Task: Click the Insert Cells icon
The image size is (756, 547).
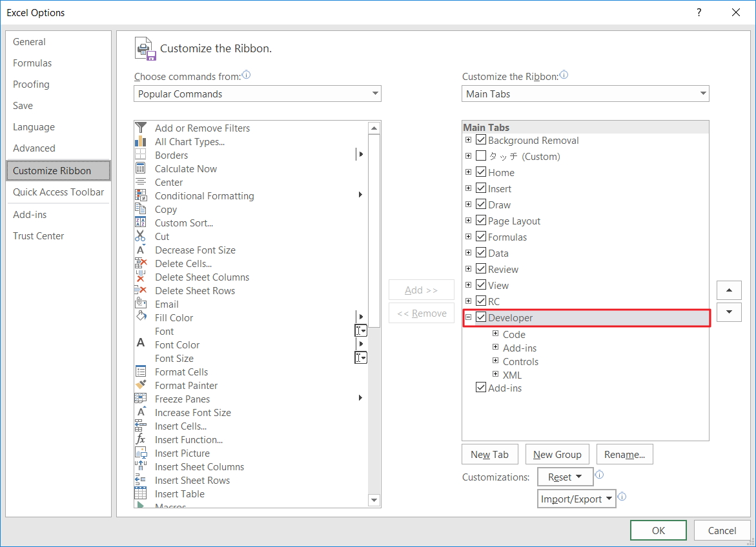Action: pyautogui.click(x=140, y=426)
